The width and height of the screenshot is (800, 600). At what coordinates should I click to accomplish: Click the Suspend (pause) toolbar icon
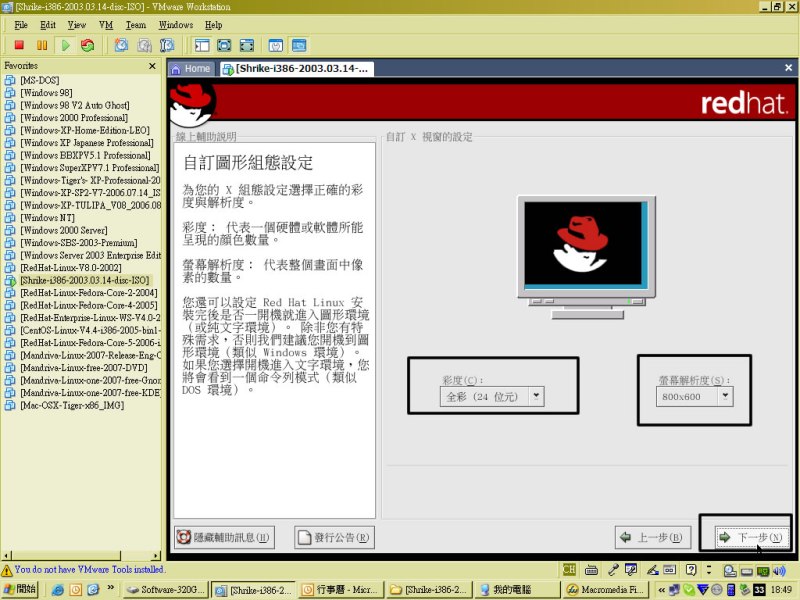(x=42, y=45)
